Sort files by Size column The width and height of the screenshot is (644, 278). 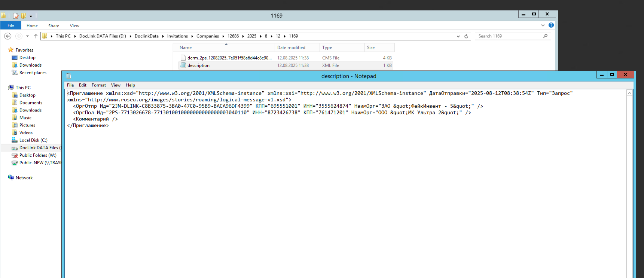pyautogui.click(x=379, y=48)
